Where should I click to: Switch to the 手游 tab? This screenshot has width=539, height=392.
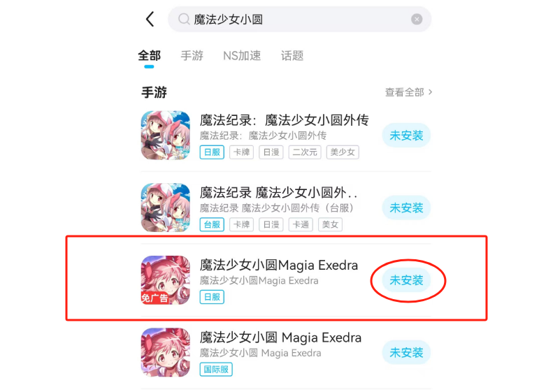pyautogui.click(x=192, y=56)
